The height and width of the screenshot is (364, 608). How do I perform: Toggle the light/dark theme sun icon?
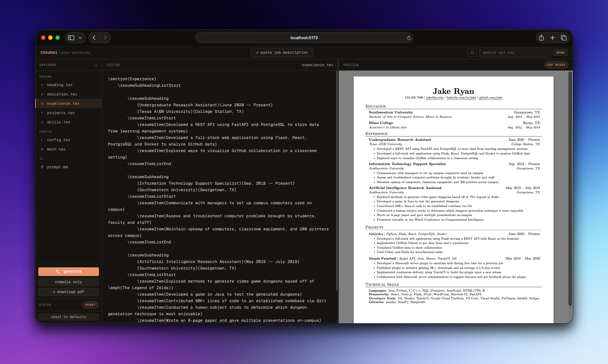[x=472, y=53]
